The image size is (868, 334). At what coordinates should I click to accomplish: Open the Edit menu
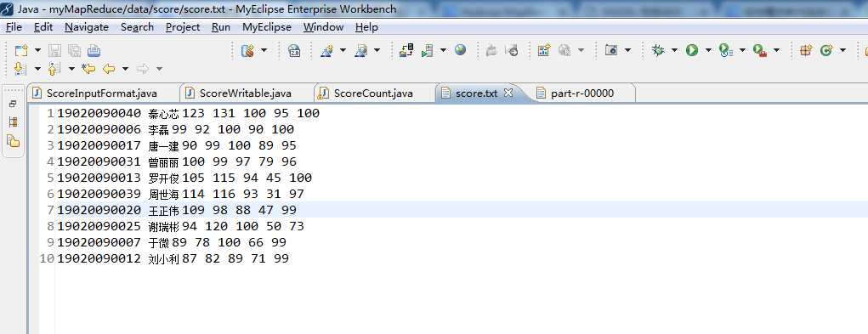point(43,27)
